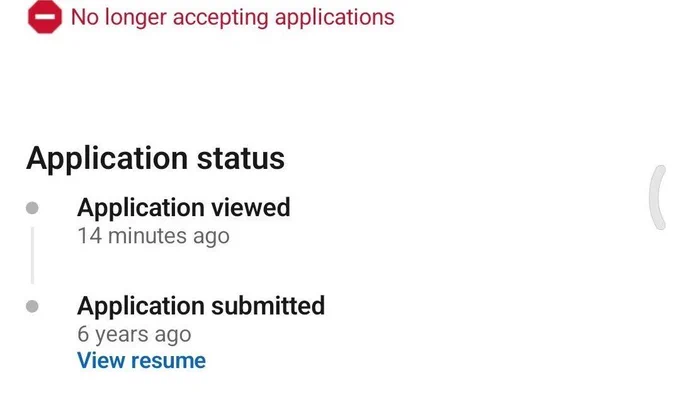The image size is (680, 409).
Task: Select the Application submitted entry title
Action: [x=201, y=306]
